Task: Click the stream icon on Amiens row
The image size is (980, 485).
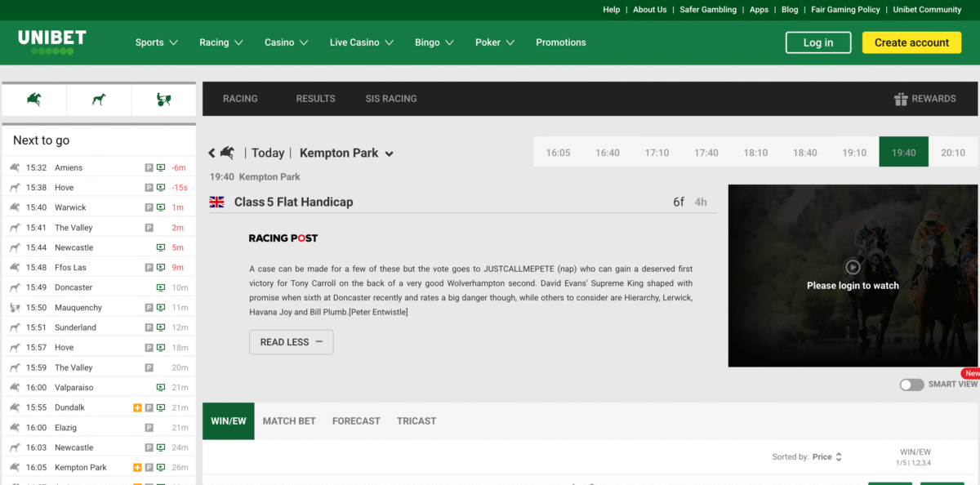Action: pos(161,167)
